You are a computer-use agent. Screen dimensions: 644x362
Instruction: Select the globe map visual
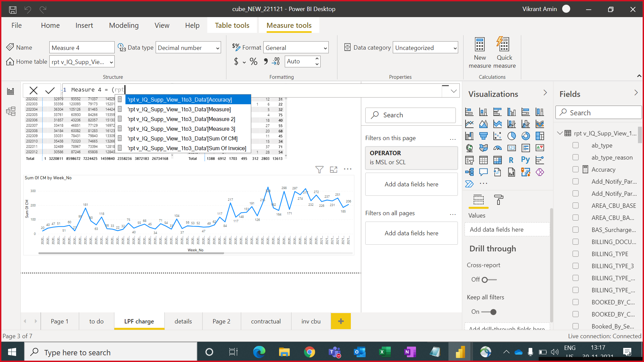point(469,148)
